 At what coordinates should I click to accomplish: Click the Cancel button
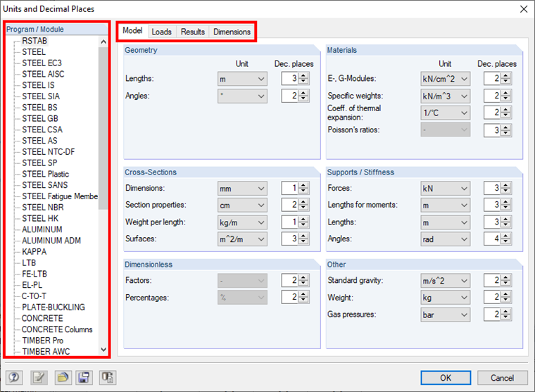coord(502,378)
